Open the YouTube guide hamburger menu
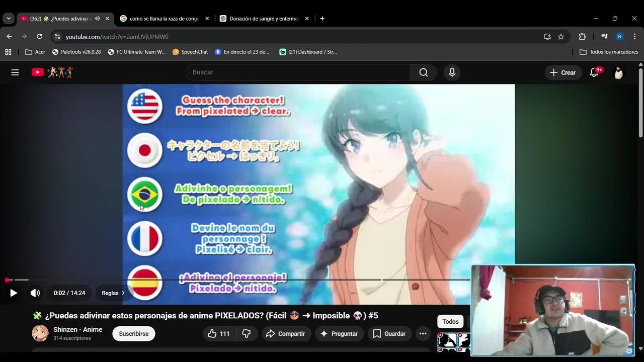644x362 pixels. click(x=15, y=72)
